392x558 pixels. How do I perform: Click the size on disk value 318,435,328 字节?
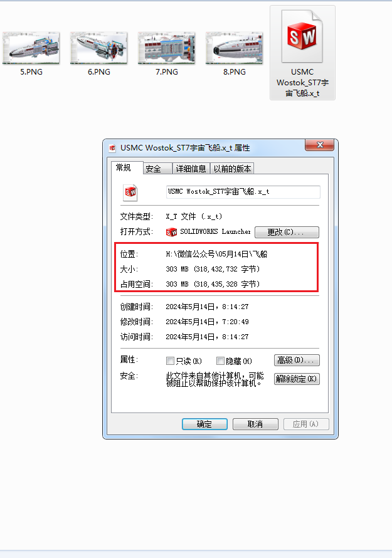click(227, 284)
